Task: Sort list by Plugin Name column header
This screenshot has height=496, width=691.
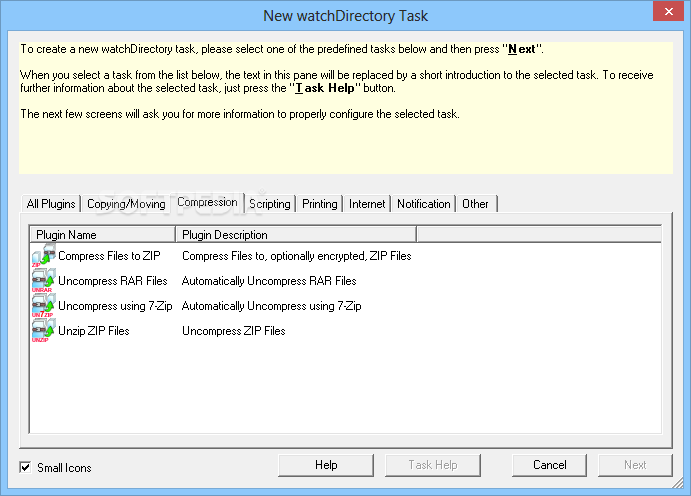Action: (x=103, y=235)
